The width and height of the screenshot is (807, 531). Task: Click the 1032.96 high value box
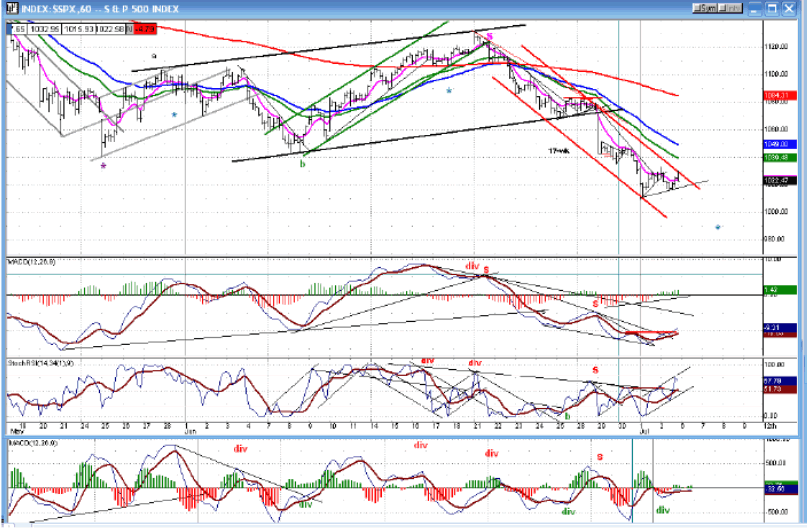45,29
